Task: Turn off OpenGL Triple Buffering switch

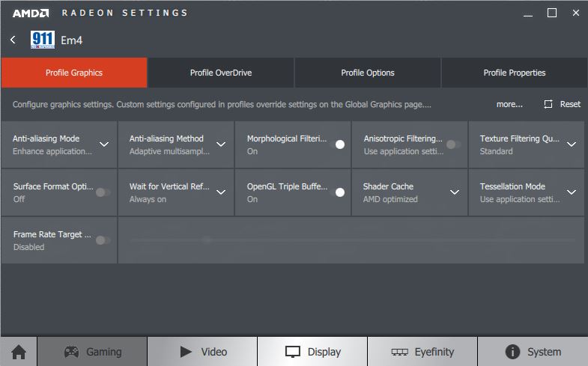Action: [338, 192]
